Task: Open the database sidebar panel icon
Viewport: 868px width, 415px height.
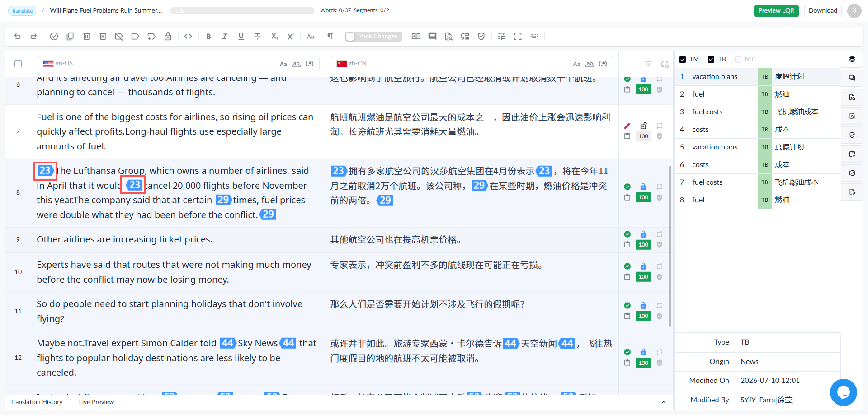Action: point(852,59)
